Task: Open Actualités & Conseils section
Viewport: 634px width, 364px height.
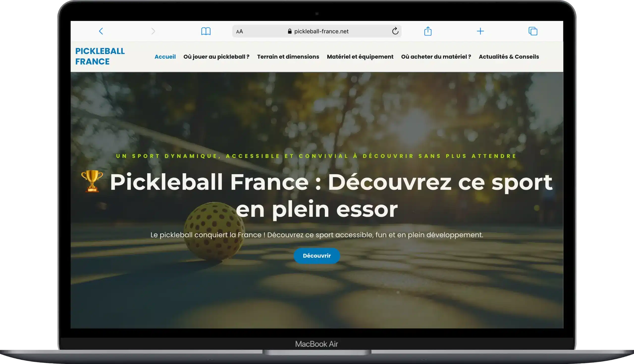Action: [509, 57]
